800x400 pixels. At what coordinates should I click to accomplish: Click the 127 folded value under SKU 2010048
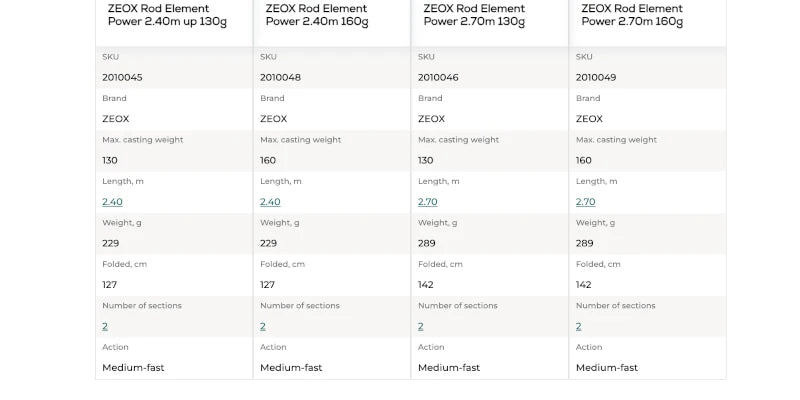click(269, 285)
